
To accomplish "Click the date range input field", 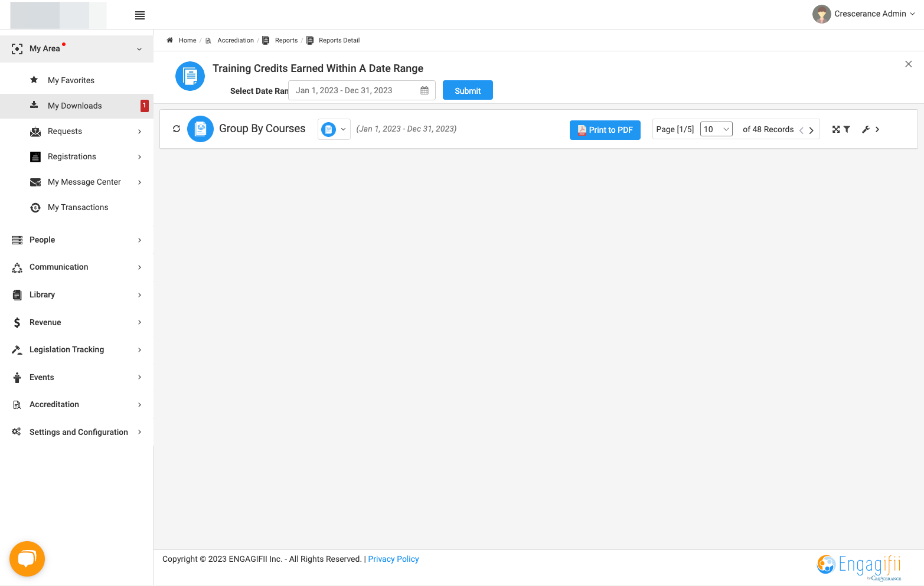I will (361, 90).
